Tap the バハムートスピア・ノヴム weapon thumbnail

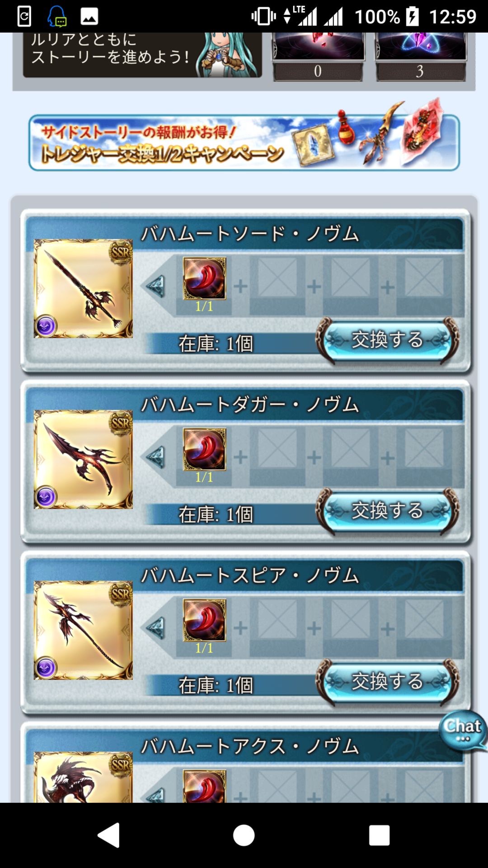[84, 630]
